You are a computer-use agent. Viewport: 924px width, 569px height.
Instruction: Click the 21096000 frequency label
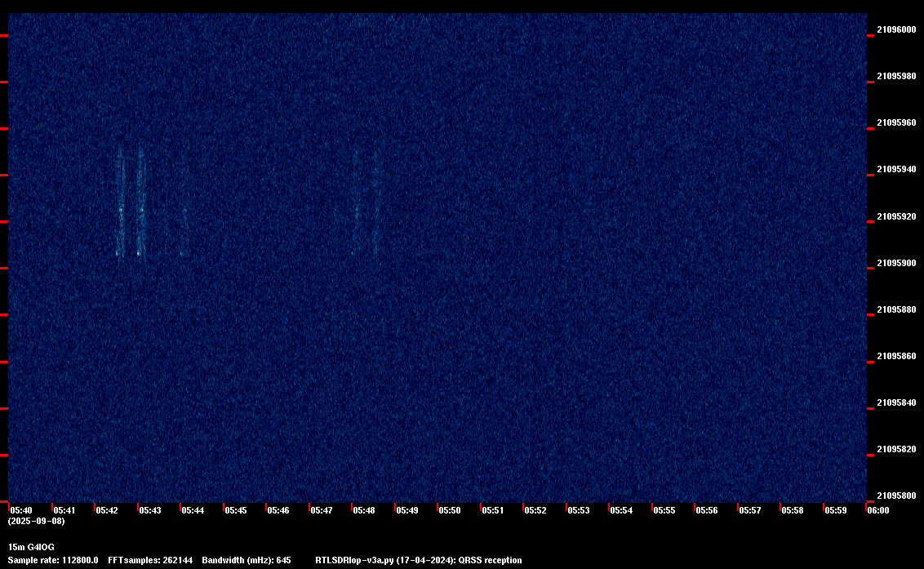tap(897, 29)
